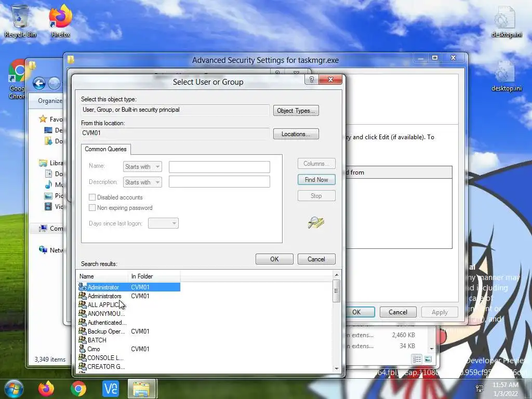Click OK in Advanced Security Settings window
Viewport: 532px width, 399px height.
(x=360, y=312)
